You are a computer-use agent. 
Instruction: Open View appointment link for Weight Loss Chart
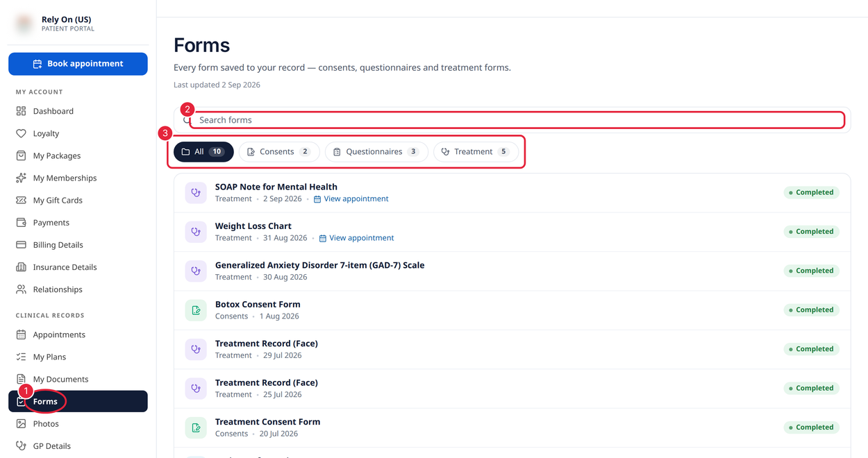coord(356,237)
